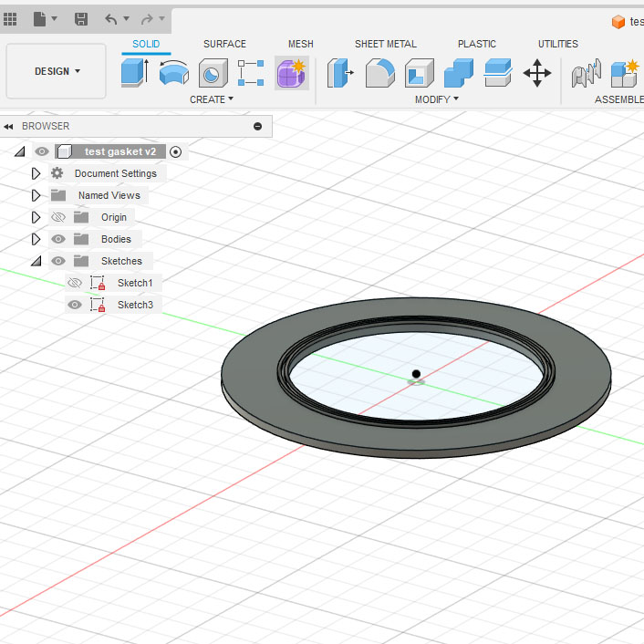Hide the Bodies folder
644x644 pixels.
tap(57, 239)
